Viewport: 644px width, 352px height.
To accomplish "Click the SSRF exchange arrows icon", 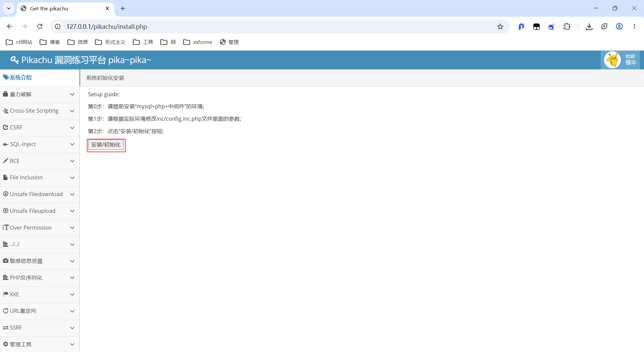I will (5, 328).
